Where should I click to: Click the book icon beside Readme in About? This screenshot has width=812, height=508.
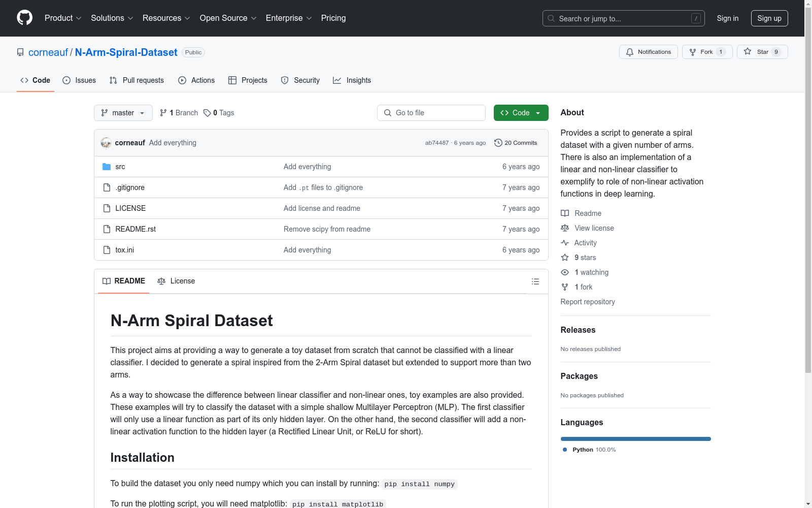(565, 213)
